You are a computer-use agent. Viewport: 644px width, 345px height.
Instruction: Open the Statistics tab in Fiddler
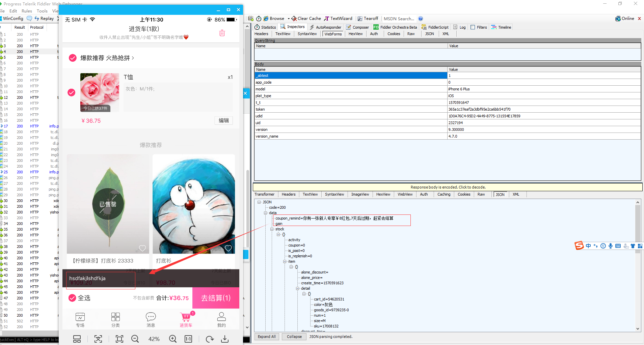click(x=265, y=27)
